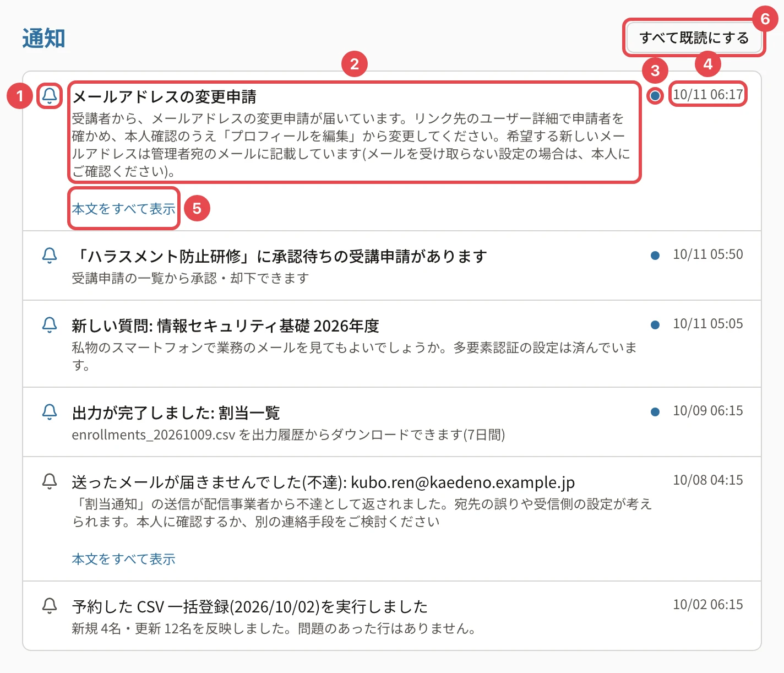The width and height of the screenshot is (784, 673).
Task: Click the bell icon beside メールアドレスの変更申請
Action: (50, 96)
